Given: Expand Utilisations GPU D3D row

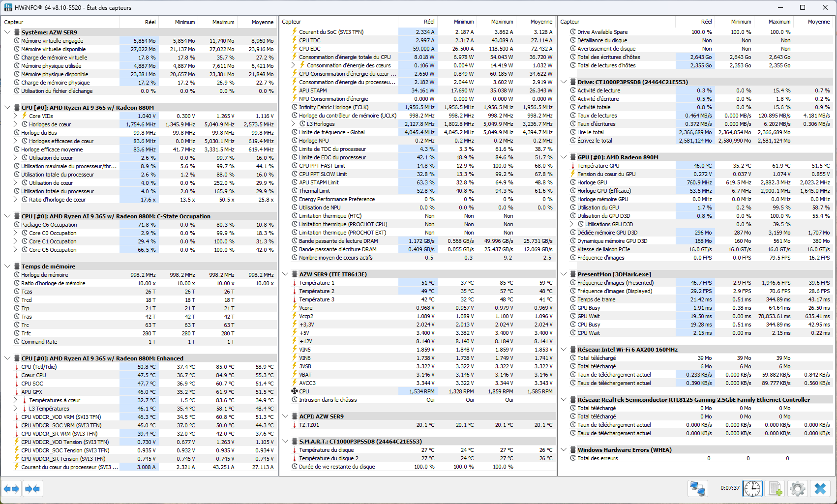Looking at the screenshot, I should 571,224.
